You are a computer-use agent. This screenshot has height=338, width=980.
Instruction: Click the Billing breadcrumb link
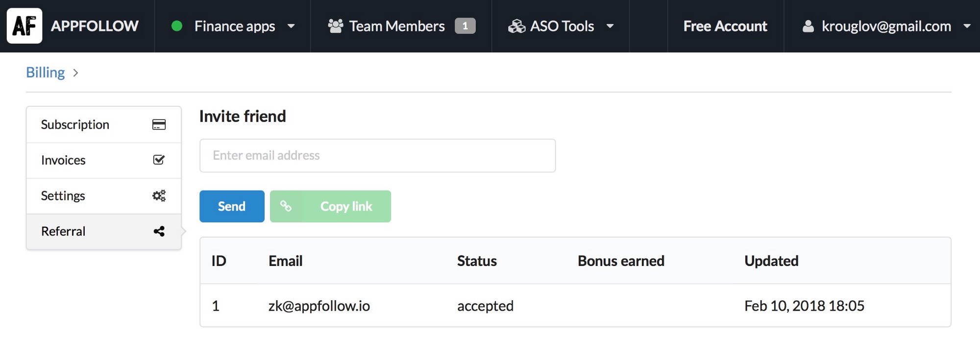tap(45, 72)
